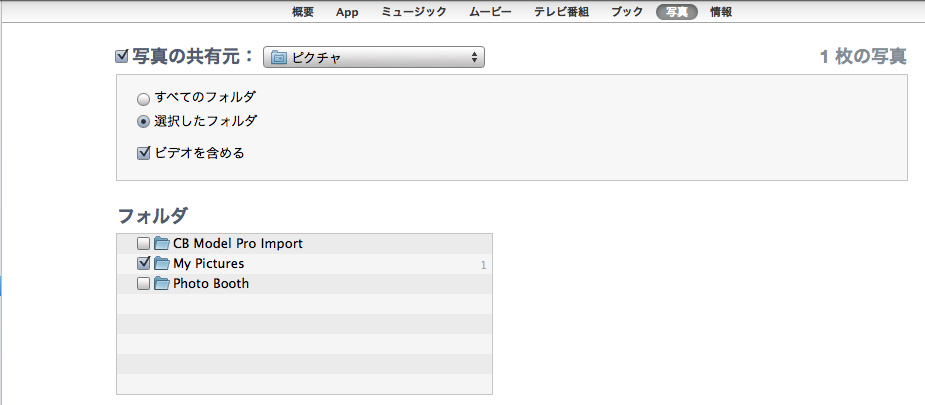Image resolution: width=925 pixels, height=405 pixels.
Task: Switch to the App tab
Action: coord(347,12)
